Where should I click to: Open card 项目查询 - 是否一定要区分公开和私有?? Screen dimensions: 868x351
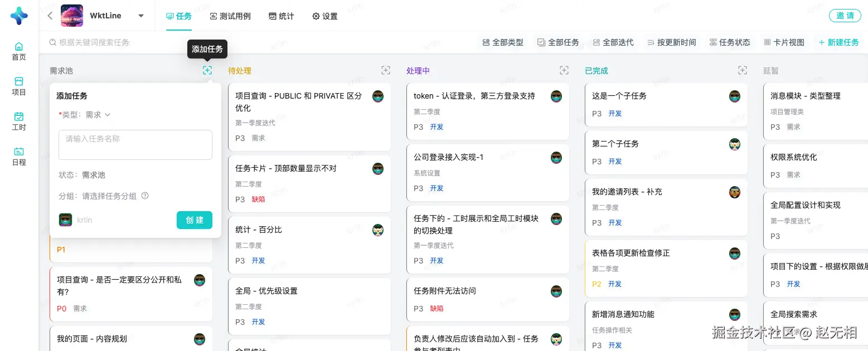[131, 294]
